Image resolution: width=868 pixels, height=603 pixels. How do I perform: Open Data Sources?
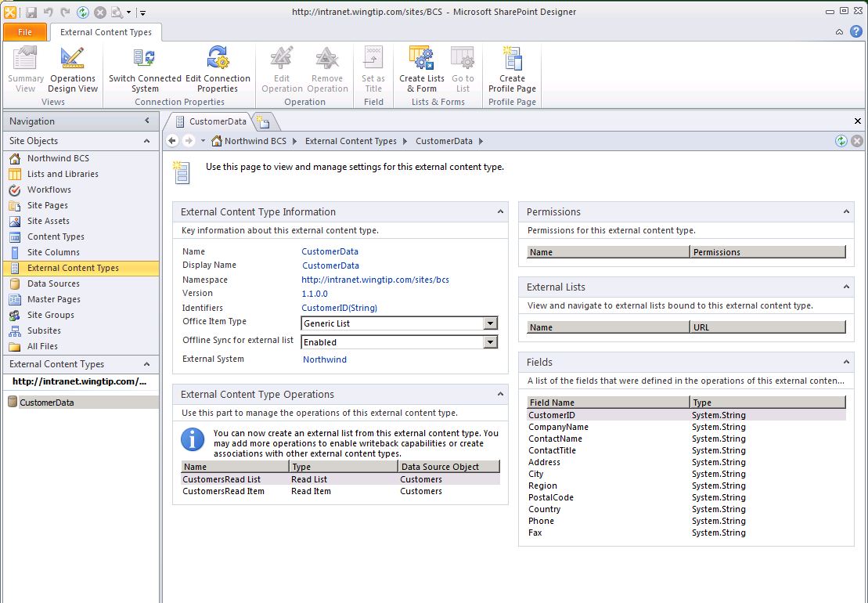pyautogui.click(x=81, y=283)
